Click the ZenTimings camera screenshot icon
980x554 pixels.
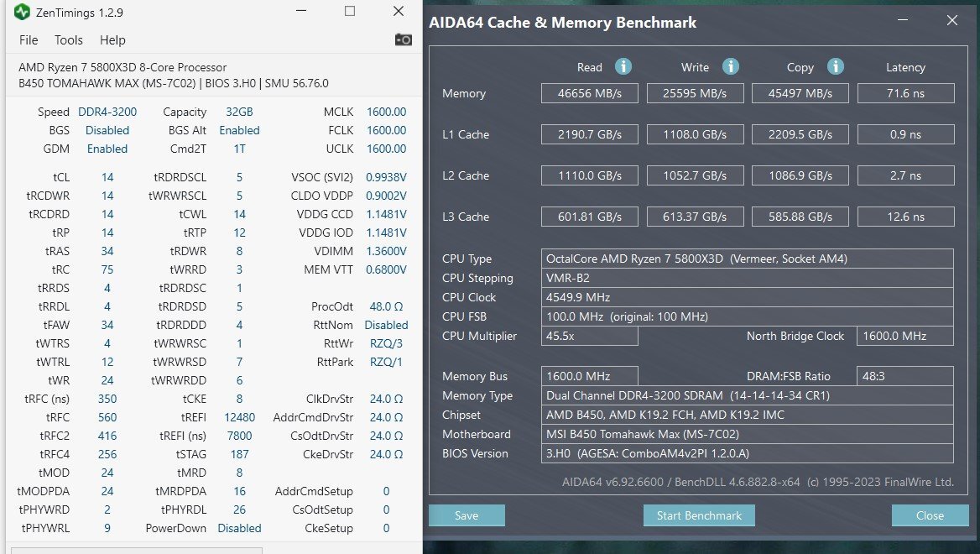coord(403,40)
